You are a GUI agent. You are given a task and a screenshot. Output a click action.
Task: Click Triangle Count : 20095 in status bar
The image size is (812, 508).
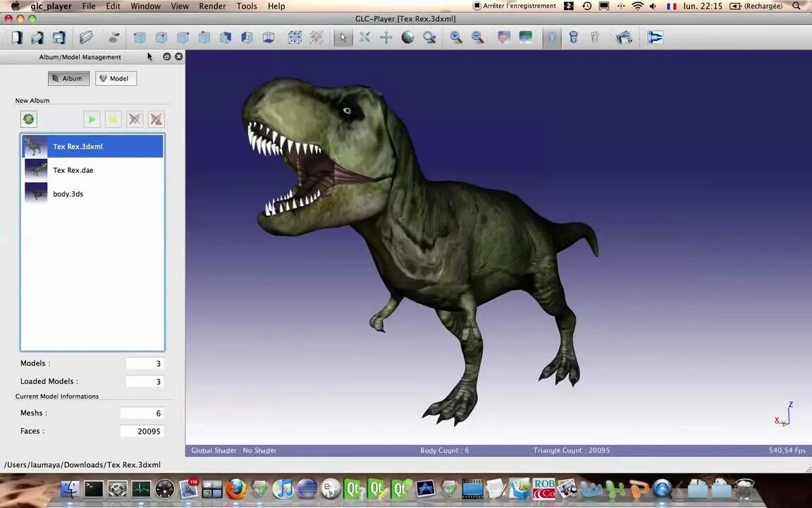click(571, 450)
